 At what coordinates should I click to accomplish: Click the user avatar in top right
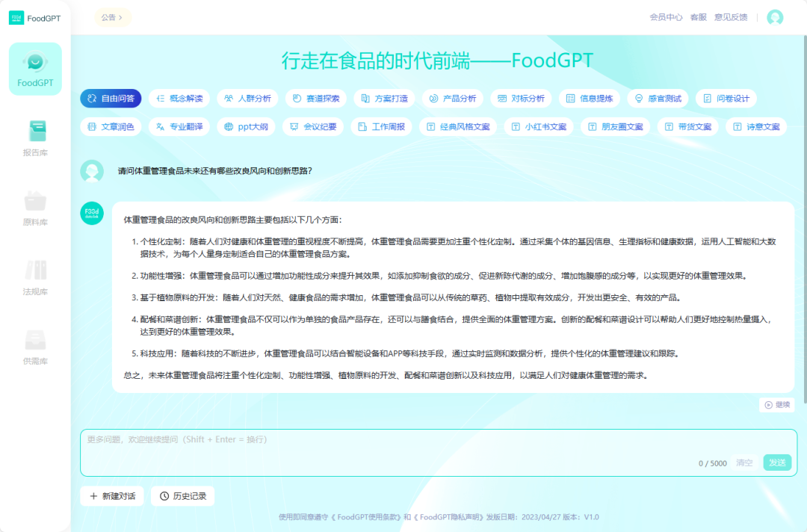click(775, 17)
